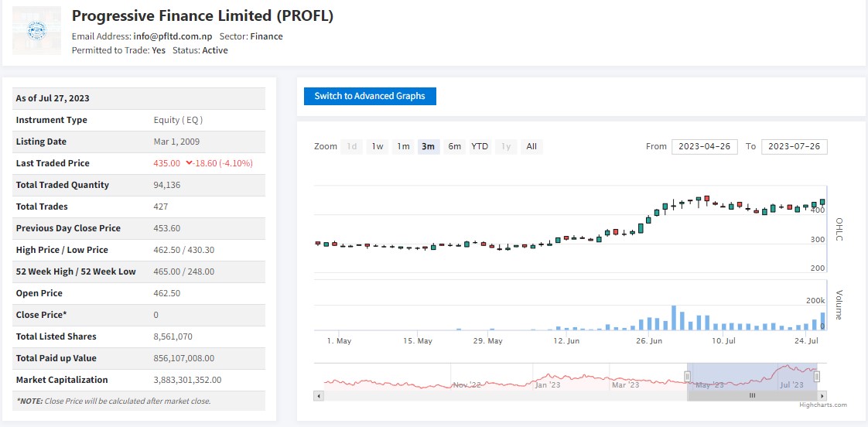
Task: Click the Progressive Finance company logo
Action: (x=36, y=31)
